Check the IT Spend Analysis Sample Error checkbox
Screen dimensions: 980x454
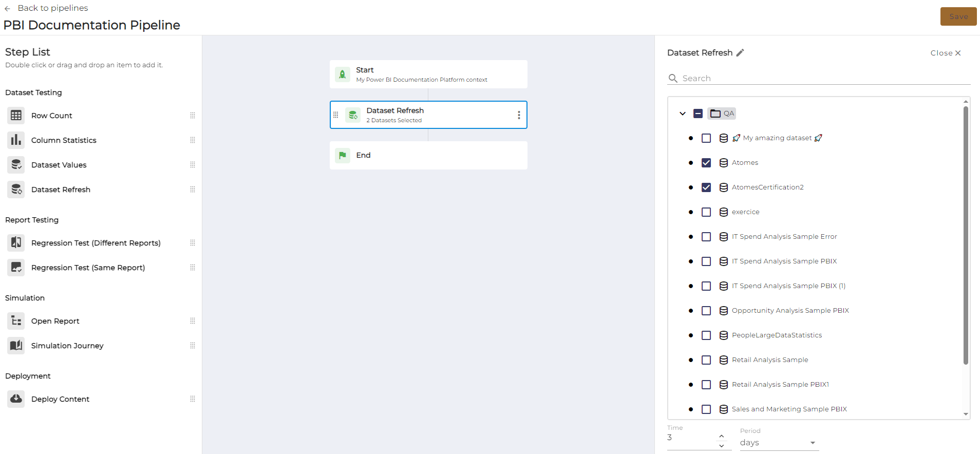706,237
